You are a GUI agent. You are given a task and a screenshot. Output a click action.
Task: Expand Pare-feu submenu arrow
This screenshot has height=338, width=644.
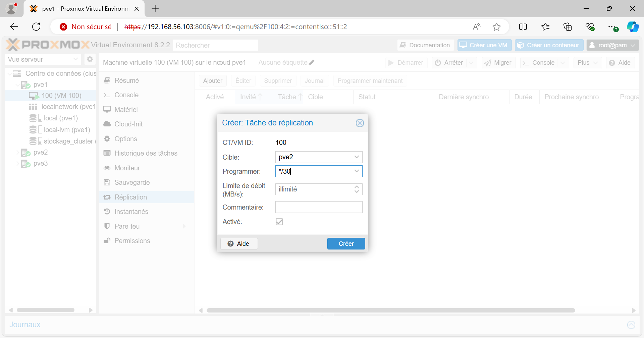pyautogui.click(x=184, y=226)
